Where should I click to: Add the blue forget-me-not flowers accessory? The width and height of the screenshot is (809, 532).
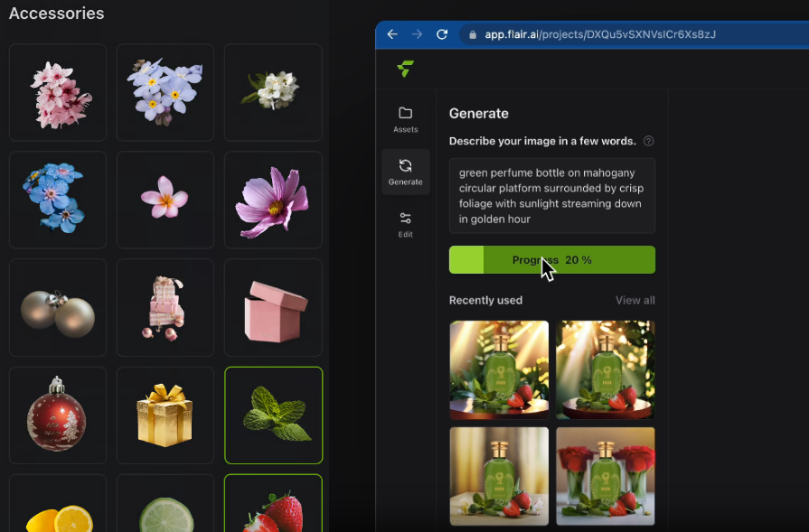pyautogui.click(x=58, y=200)
